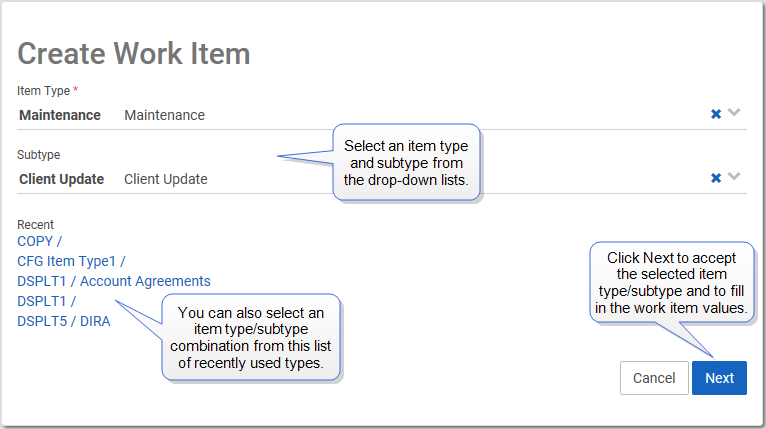
Task: Click the callout about drop-down lists
Action: pyautogui.click(x=406, y=163)
